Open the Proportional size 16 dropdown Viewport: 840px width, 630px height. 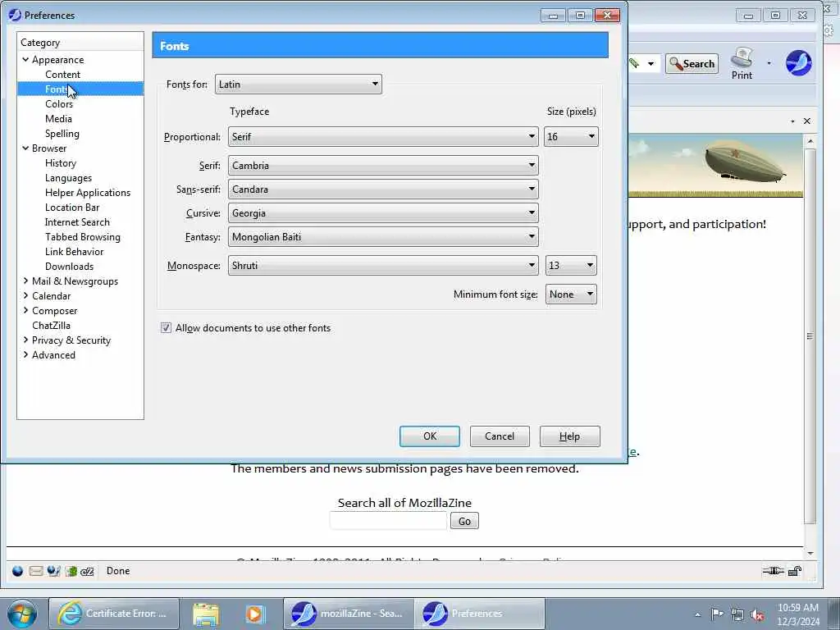coord(571,137)
